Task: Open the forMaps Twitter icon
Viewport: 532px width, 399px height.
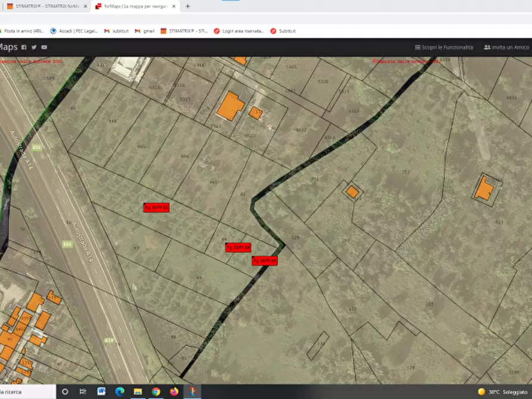Action: coord(34,47)
